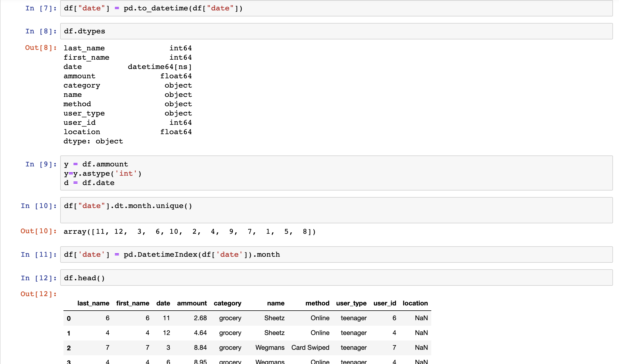This screenshot has width=619, height=364.
Task: Click row index 0 in the dataframe
Action: tap(69, 318)
